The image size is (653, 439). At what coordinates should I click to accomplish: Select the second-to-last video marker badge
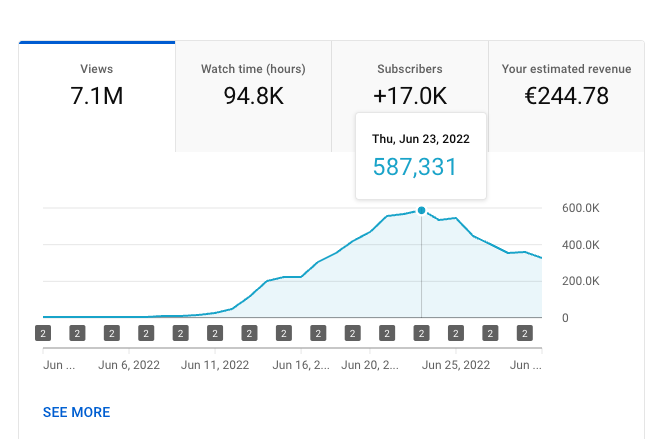click(x=490, y=333)
